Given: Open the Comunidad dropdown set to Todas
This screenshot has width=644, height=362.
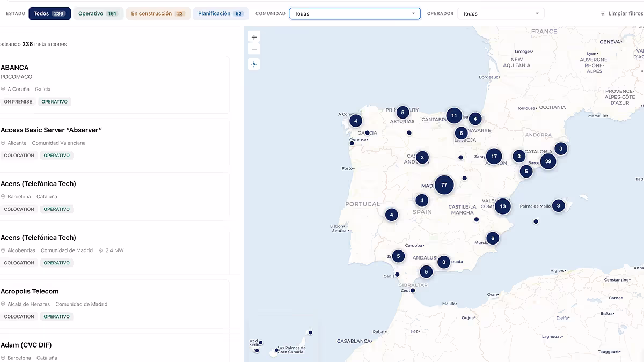Looking at the screenshot, I should [354, 13].
